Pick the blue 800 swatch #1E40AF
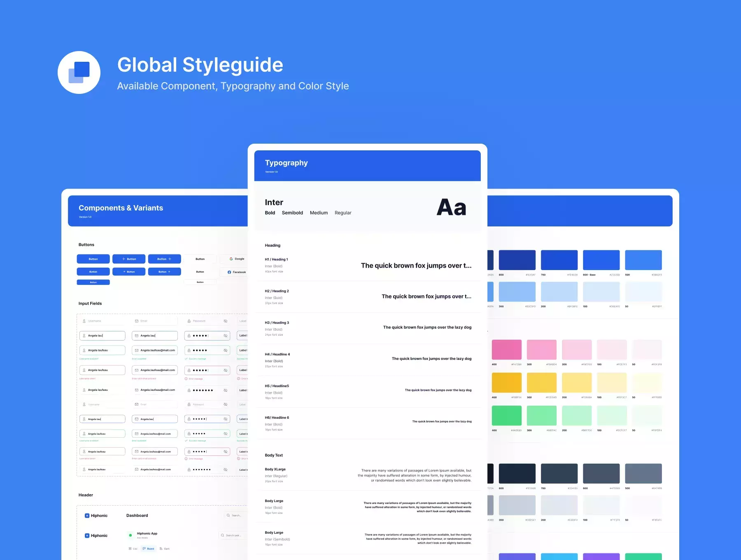The width and height of the screenshot is (741, 560). (x=517, y=260)
